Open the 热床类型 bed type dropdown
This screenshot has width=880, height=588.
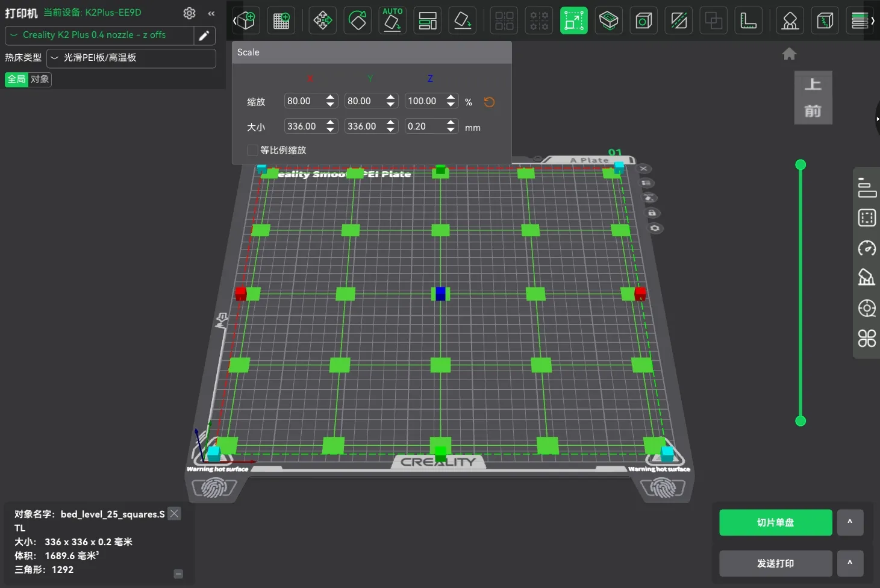131,58
